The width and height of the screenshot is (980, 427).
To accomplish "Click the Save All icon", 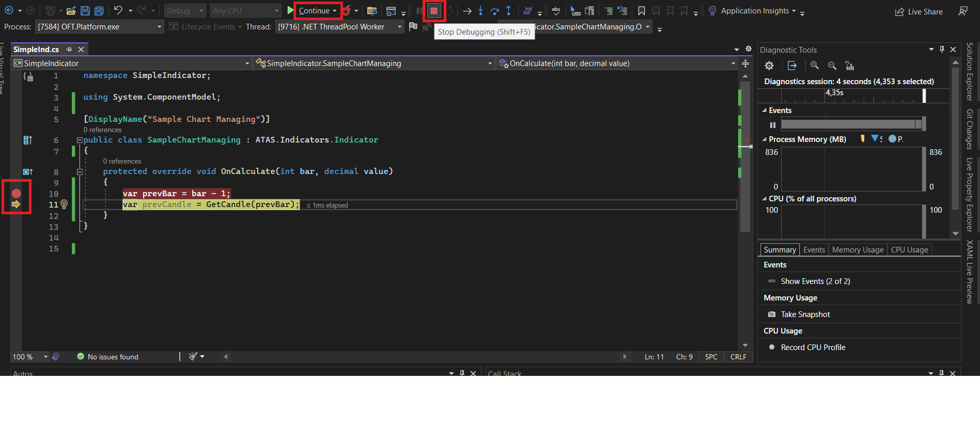I will (99, 11).
